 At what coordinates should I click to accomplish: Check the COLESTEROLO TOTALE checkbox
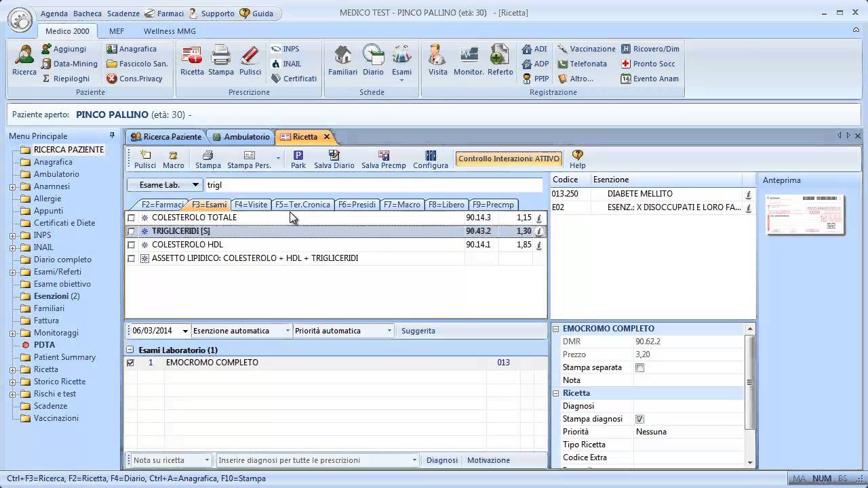click(x=132, y=218)
